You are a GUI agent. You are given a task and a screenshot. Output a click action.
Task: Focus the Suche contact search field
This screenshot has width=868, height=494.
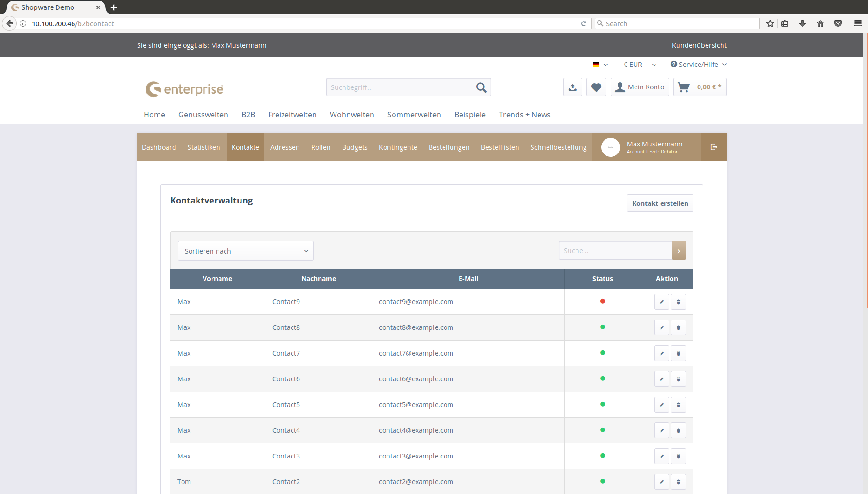click(x=615, y=251)
